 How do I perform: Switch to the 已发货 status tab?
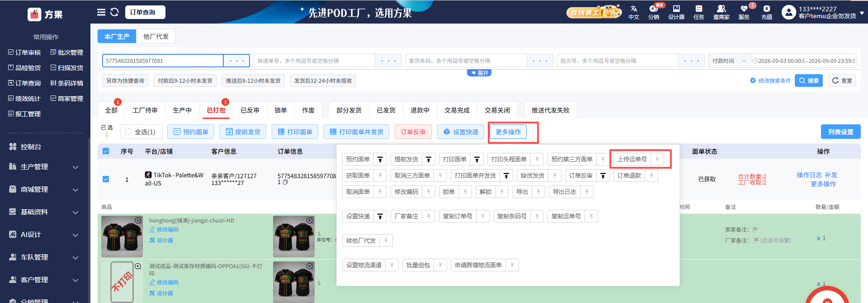click(386, 110)
